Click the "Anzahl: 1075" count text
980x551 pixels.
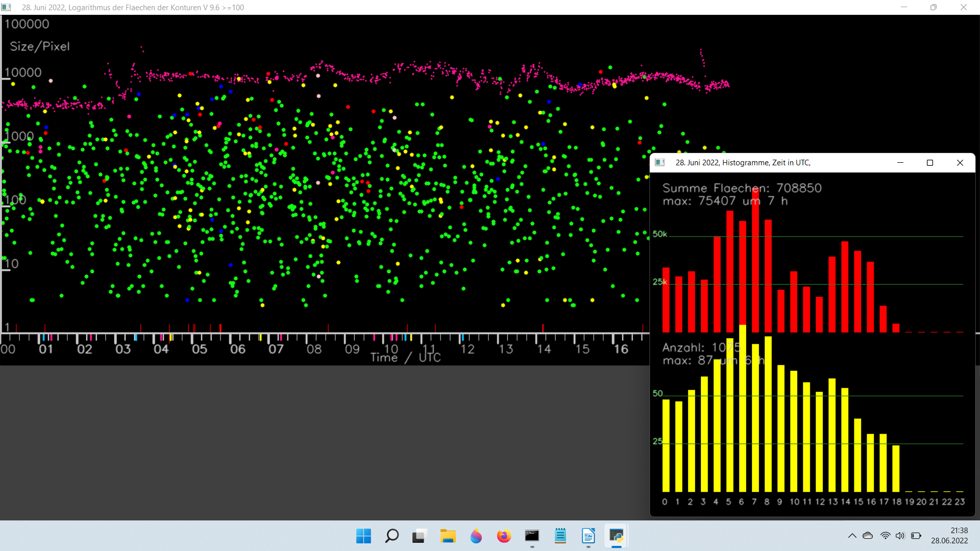701,347
